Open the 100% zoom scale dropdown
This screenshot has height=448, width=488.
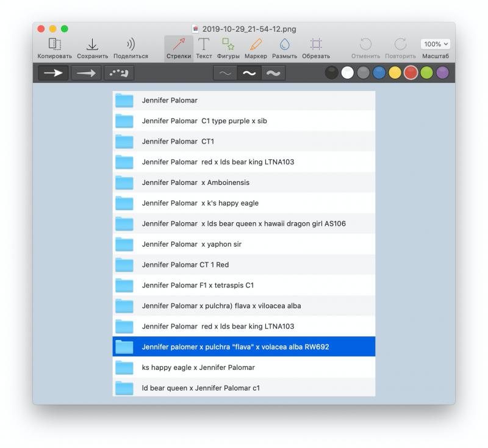pos(436,44)
